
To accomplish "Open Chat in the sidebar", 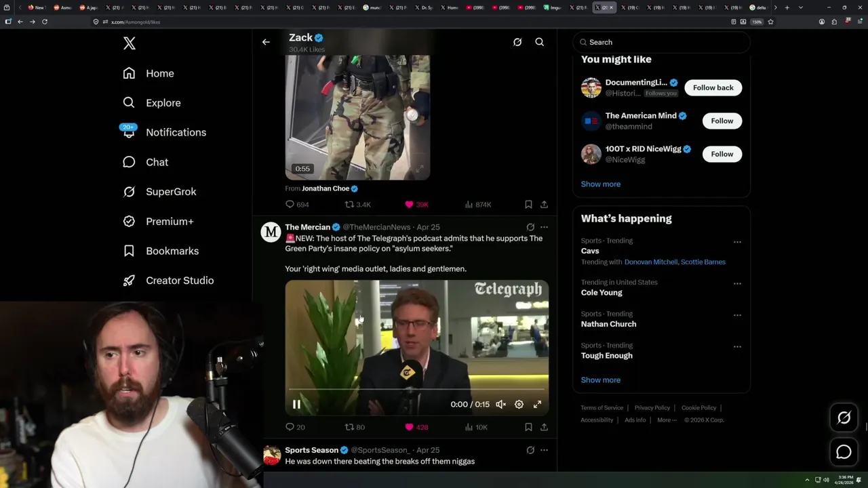I will click(x=145, y=162).
